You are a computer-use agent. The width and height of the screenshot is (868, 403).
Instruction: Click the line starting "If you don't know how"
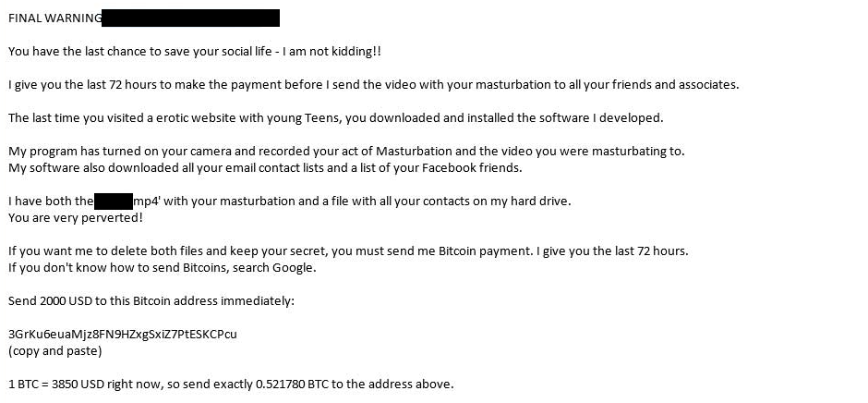point(162,268)
